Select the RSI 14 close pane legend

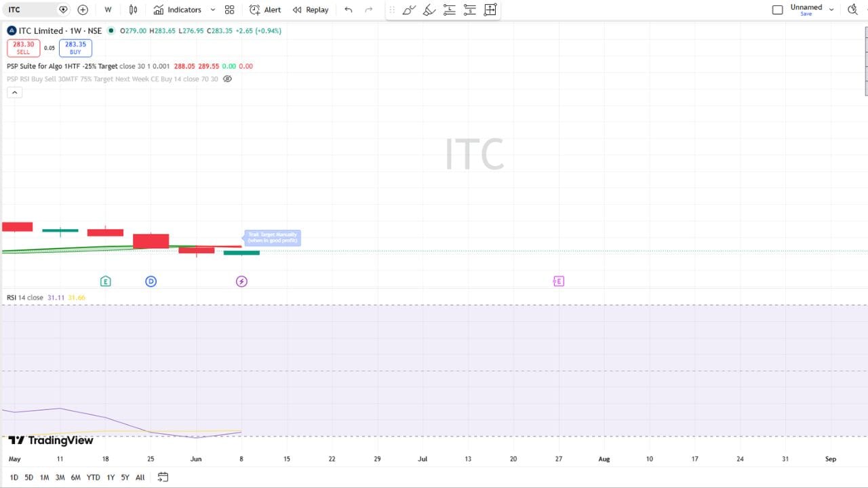pyautogui.click(x=25, y=298)
